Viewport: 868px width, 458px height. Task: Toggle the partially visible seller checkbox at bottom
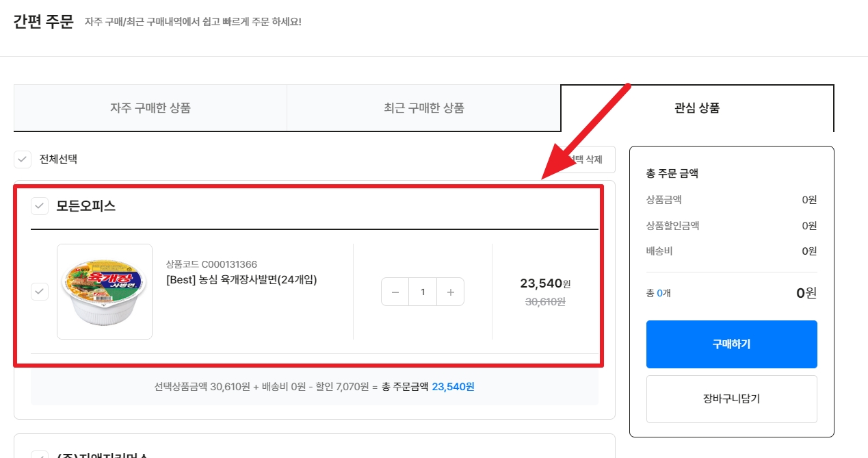point(40,455)
